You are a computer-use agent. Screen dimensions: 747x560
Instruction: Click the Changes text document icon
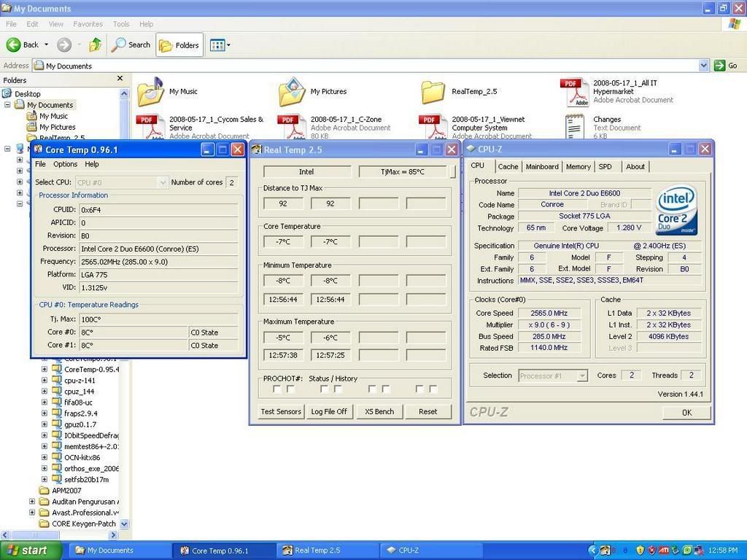pyautogui.click(x=574, y=124)
